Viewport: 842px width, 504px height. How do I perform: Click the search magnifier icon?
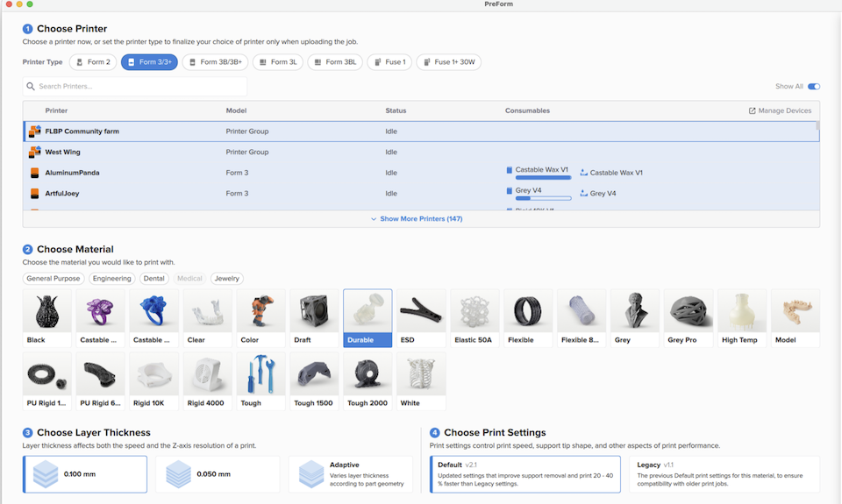tap(31, 86)
